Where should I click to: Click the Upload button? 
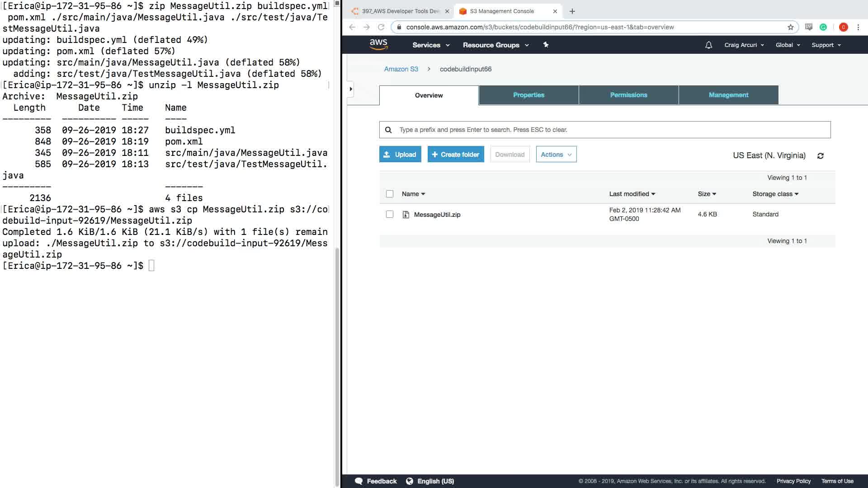[400, 155]
